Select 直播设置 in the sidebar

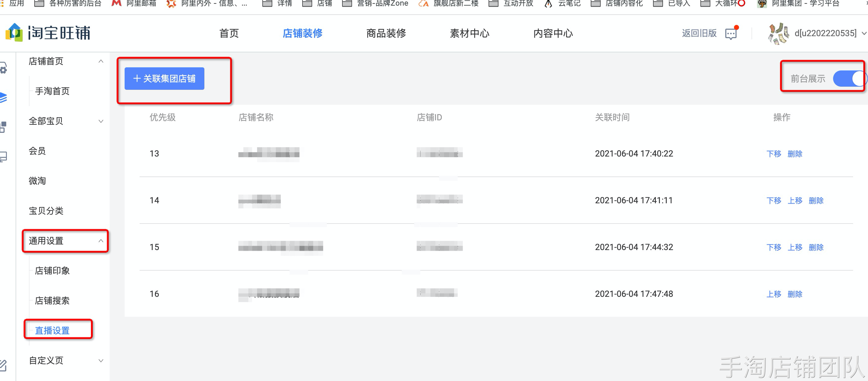(52, 330)
